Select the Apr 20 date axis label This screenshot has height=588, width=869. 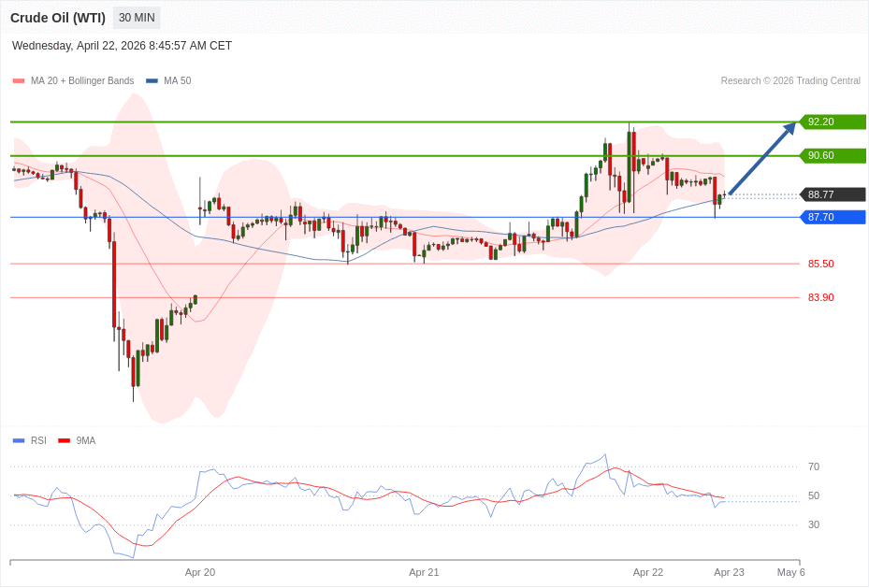pyautogui.click(x=200, y=572)
